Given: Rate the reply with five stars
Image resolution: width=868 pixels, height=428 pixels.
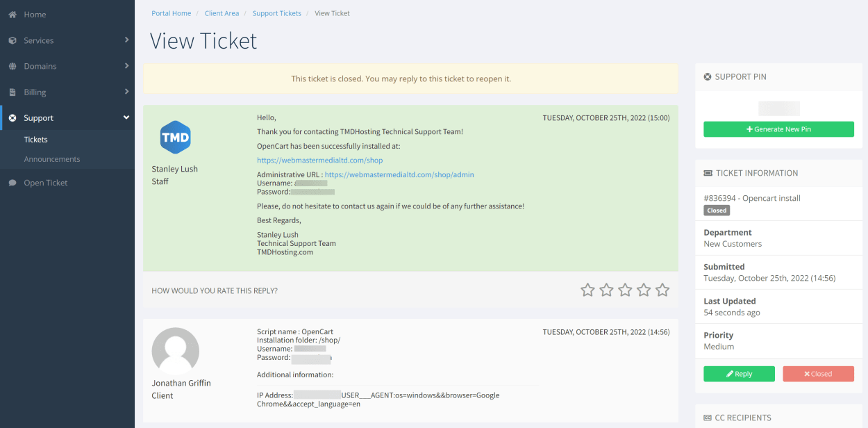Looking at the screenshot, I should [x=662, y=290].
